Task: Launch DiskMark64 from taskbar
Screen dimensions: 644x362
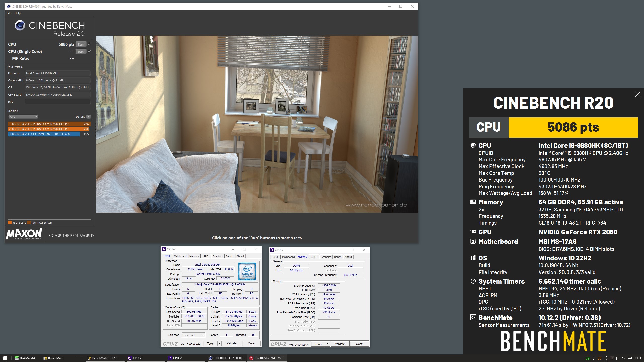Action: [x=25, y=358]
